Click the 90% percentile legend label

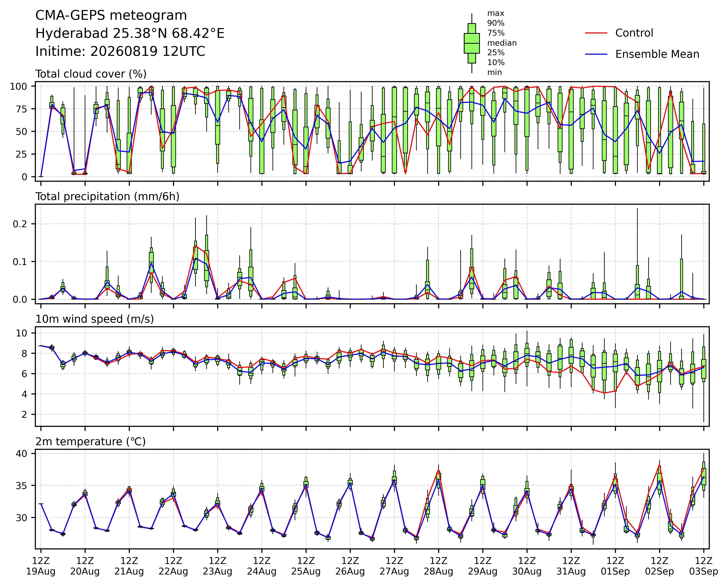click(496, 23)
